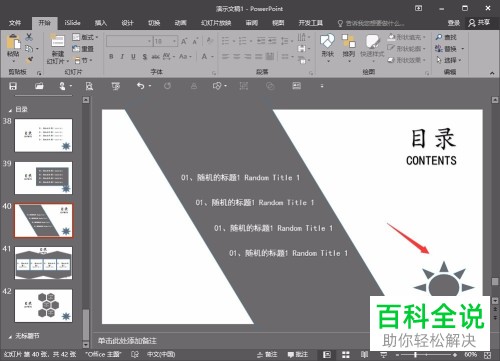Click the spell check book icon in status bar
The image size is (500, 361).
click(135, 354)
